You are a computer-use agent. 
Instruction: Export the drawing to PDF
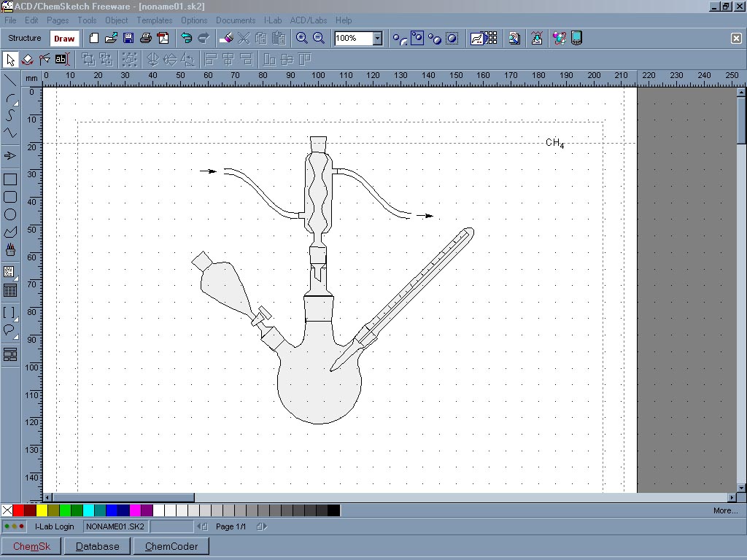163,38
